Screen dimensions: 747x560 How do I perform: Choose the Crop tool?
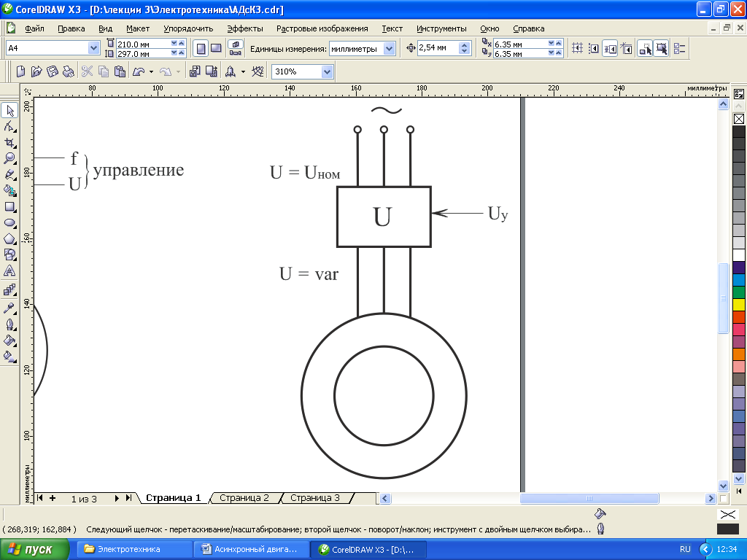point(10,142)
